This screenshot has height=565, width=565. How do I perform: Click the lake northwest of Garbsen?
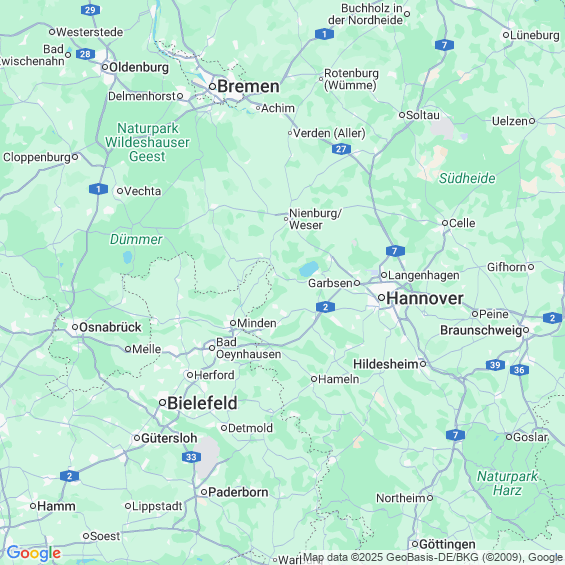(x=309, y=269)
